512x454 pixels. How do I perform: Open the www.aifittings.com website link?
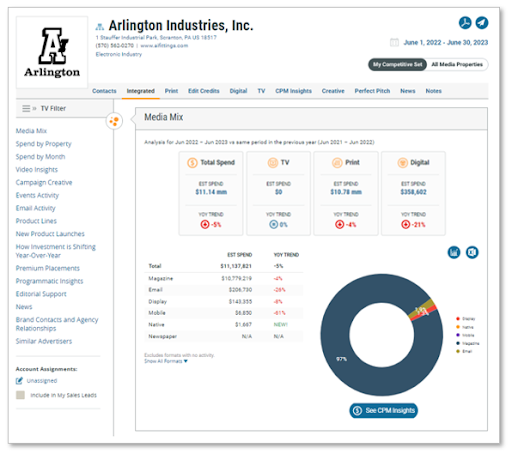(164, 46)
